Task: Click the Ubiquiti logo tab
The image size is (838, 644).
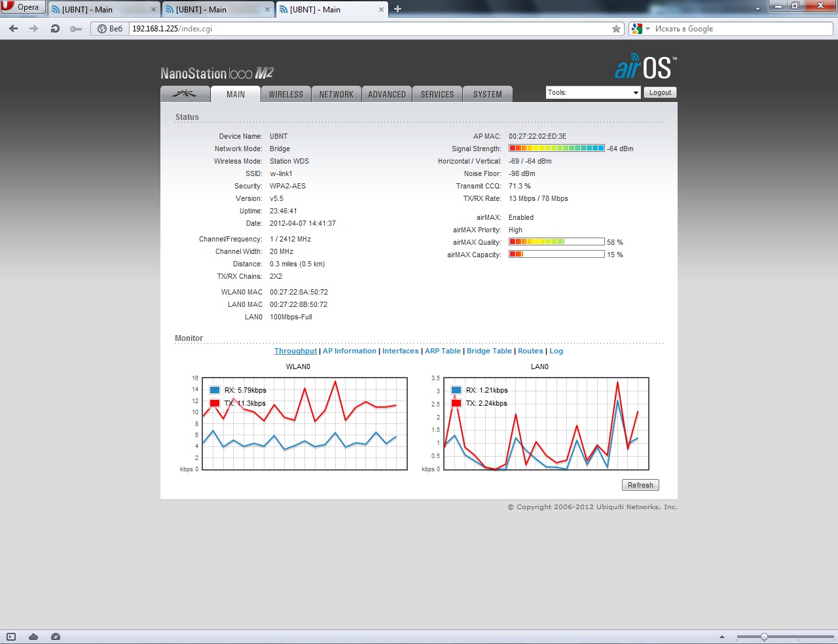Action: pos(185,94)
